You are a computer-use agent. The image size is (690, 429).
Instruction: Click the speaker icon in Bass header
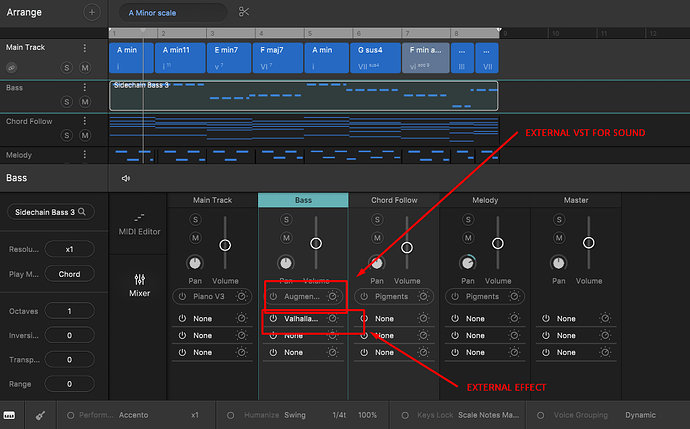[x=126, y=178]
